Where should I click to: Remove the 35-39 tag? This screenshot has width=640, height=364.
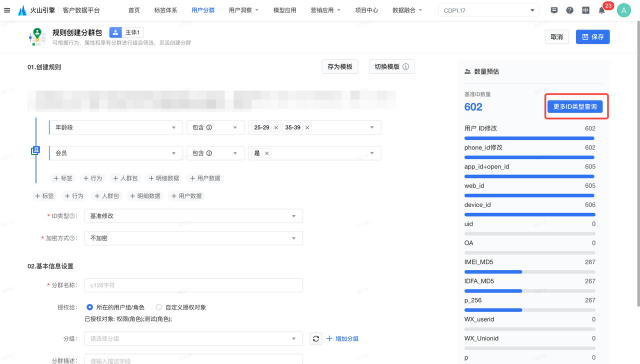(x=307, y=127)
